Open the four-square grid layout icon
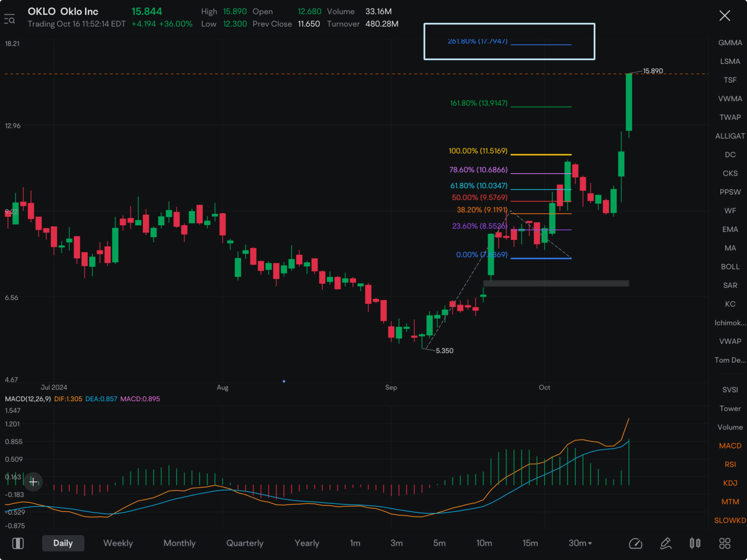747x560 pixels. click(725, 543)
